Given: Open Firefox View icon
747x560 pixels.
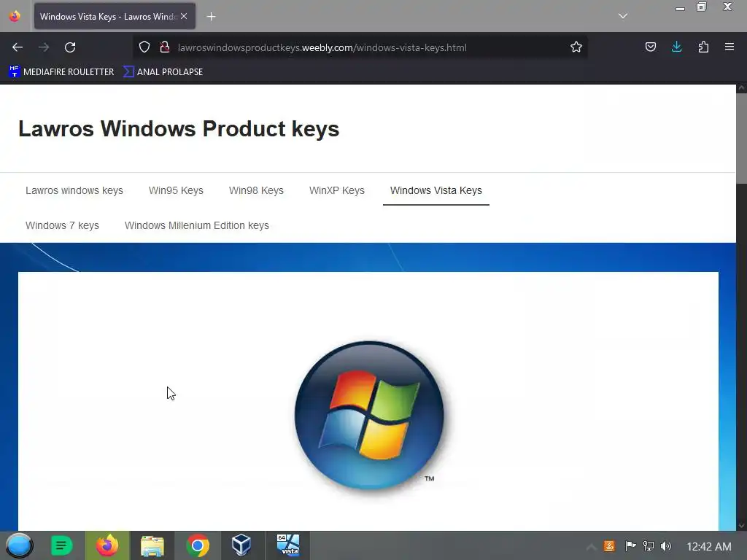Looking at the screenshot, I should (x=15, y=16).
